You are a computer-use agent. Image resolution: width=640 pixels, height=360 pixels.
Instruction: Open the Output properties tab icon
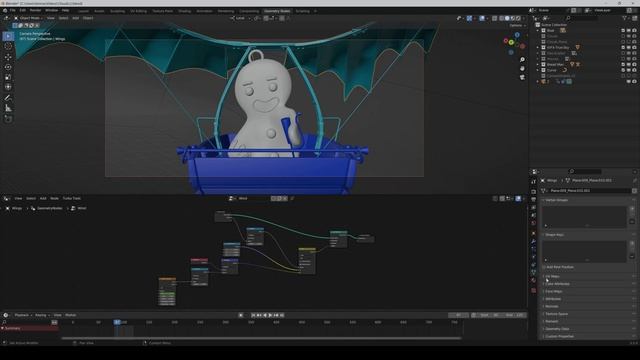coord(533,200)
